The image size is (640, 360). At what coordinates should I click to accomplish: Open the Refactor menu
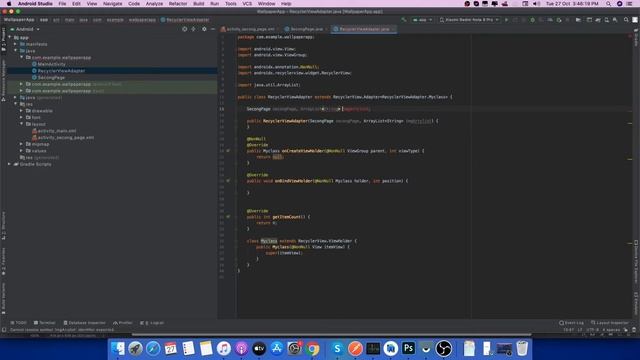[x=178, y=4]
